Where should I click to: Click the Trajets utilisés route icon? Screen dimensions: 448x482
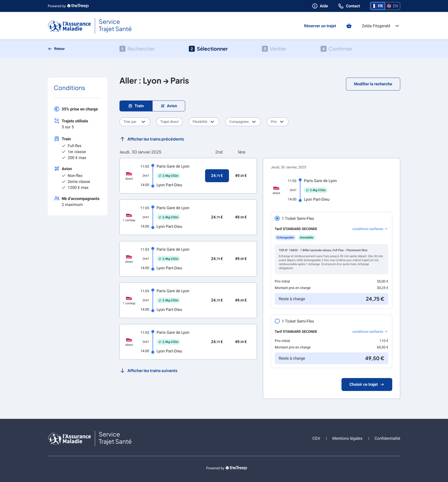57,121
